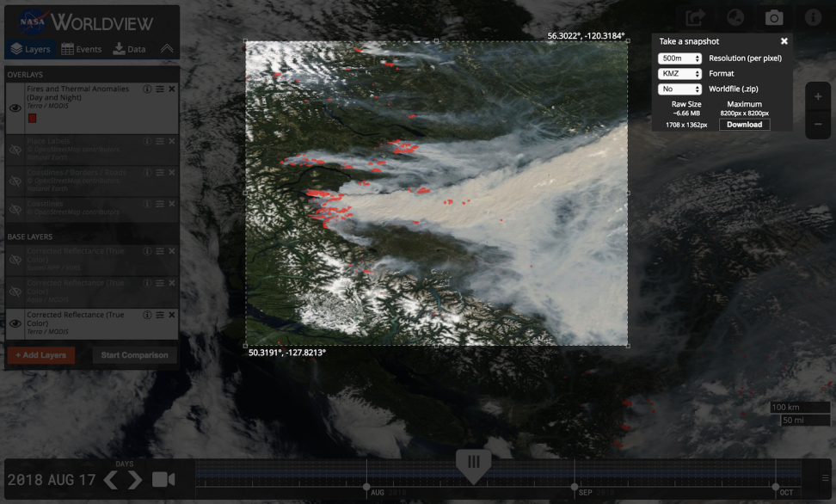Open the Layers tab
Viewport: 836px width, 504px height.
pos(30,49)
